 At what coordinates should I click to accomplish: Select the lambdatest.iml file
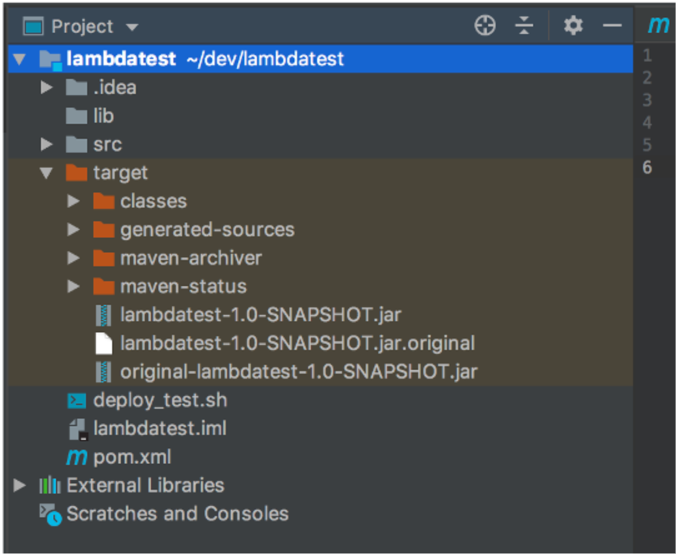tap(159, 429)
